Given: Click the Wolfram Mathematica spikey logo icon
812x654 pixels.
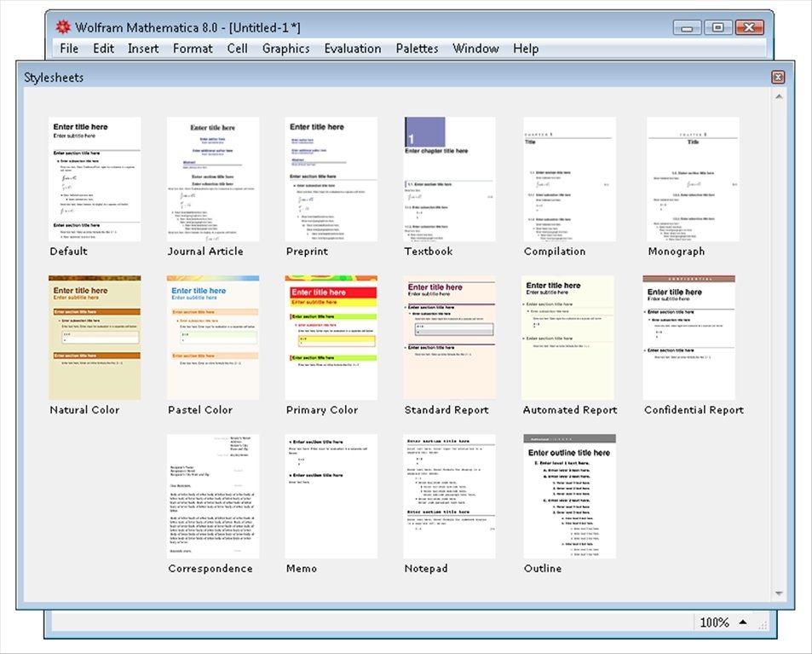Looking at the screenshot, I should [63, 27].
